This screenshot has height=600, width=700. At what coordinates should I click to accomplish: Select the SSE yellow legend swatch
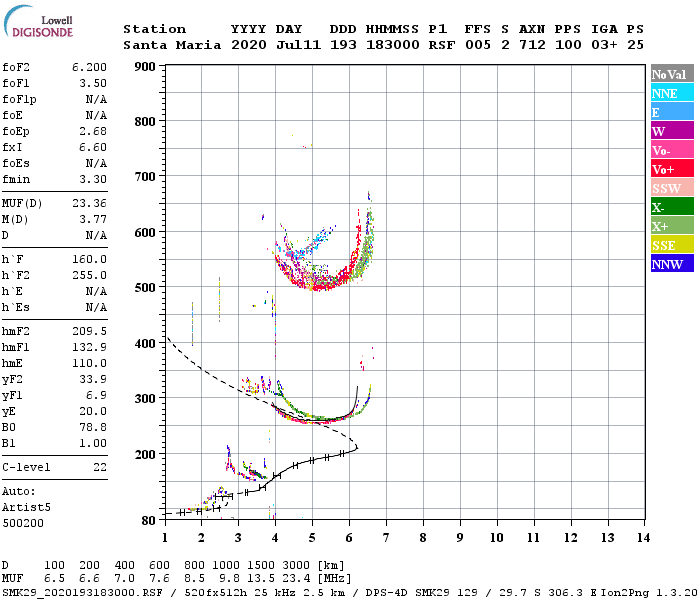click(x=672, y=244)
